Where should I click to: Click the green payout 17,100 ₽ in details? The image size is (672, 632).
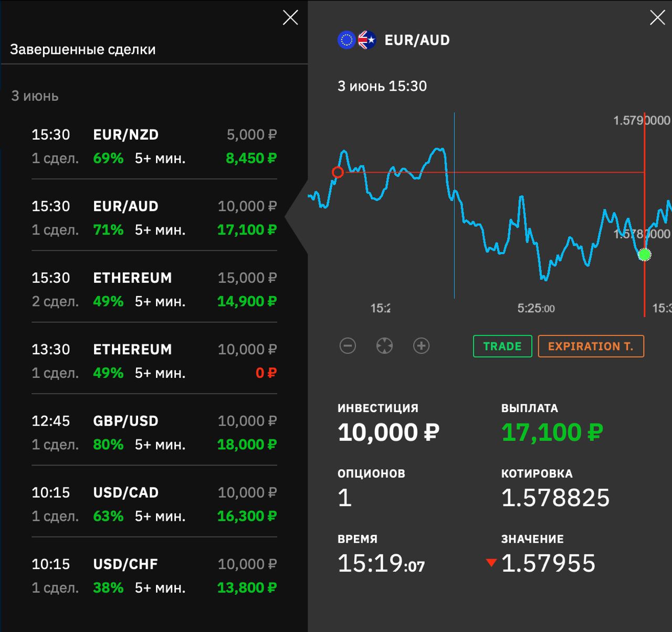pos(552,433)
